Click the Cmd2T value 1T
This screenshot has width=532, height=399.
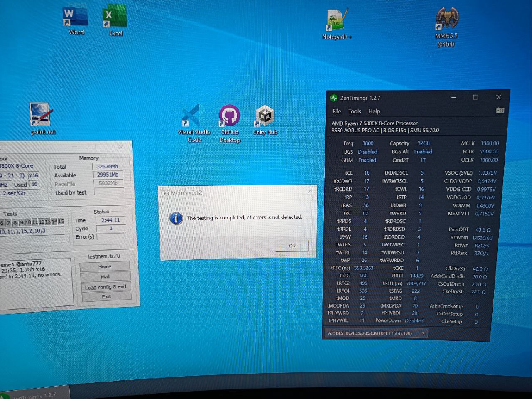(x=423, y=160)
